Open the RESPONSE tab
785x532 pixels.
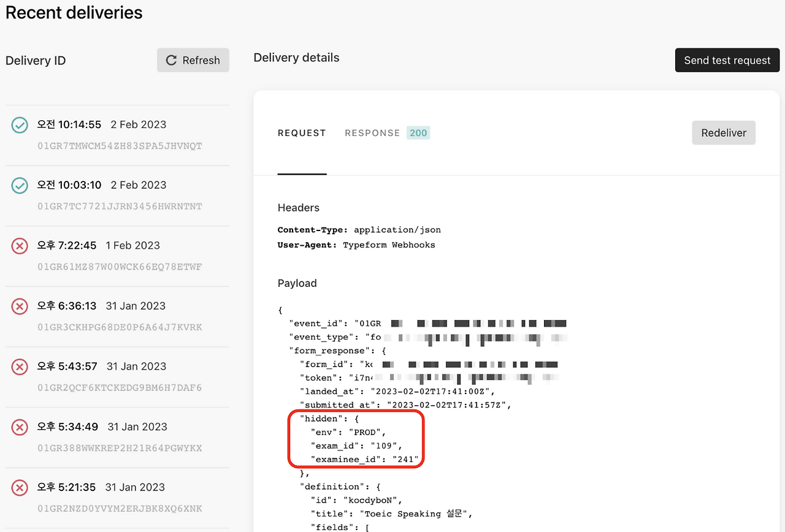point(372,133)
